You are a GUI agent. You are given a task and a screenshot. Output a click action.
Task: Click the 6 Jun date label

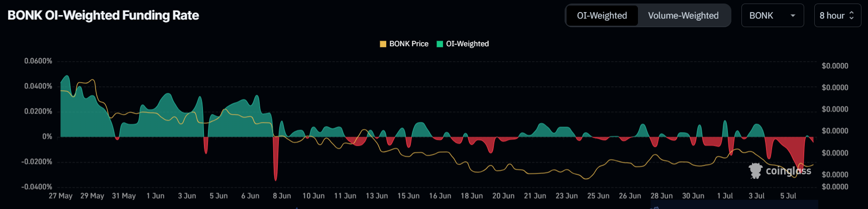coord(250,195)
